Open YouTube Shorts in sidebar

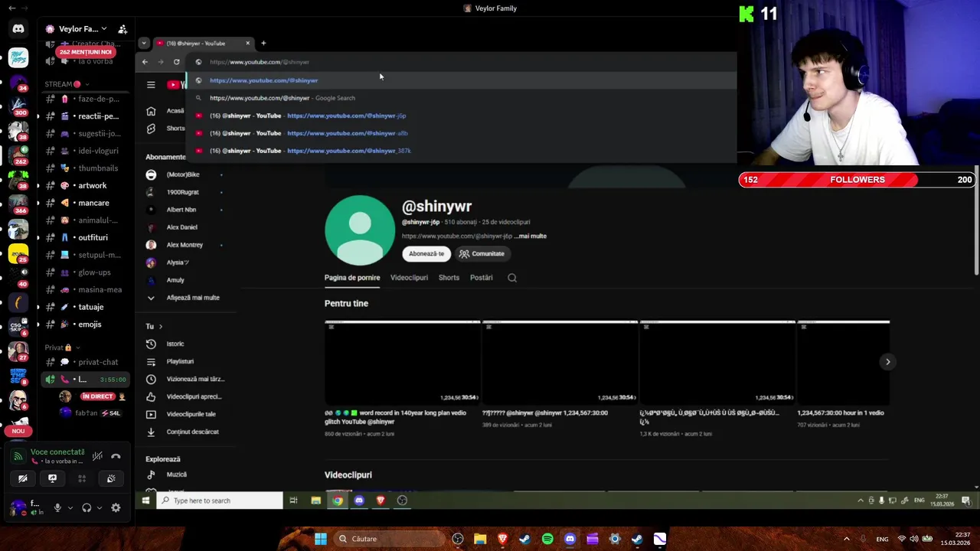click(x=165, y=129)
